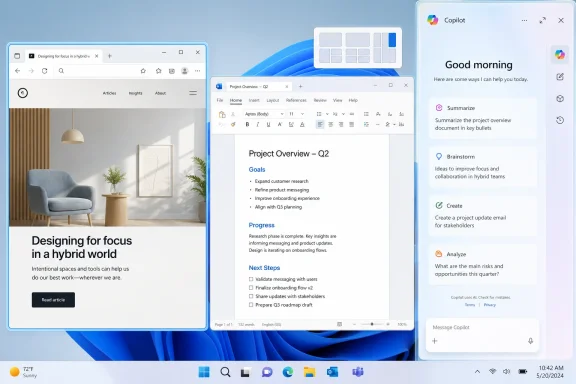Open Copilot more options ellipsis
Viewport: 576px width, 384px height.
524,21
